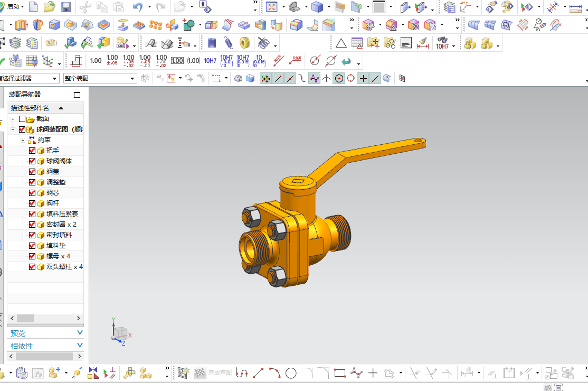Click the rectangle selection icon

tap(216, 78)
